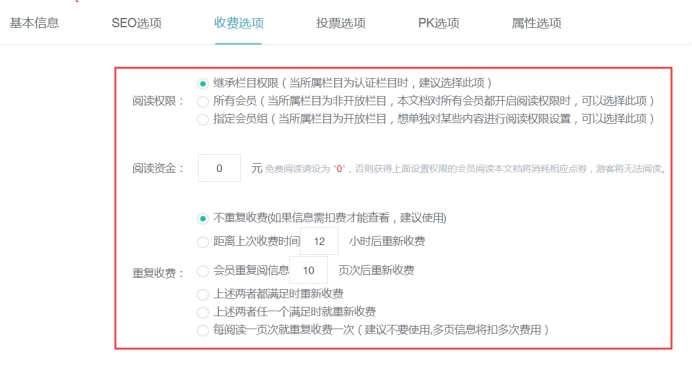Click the 小时后重新收费 text

[x=387, y=241]
